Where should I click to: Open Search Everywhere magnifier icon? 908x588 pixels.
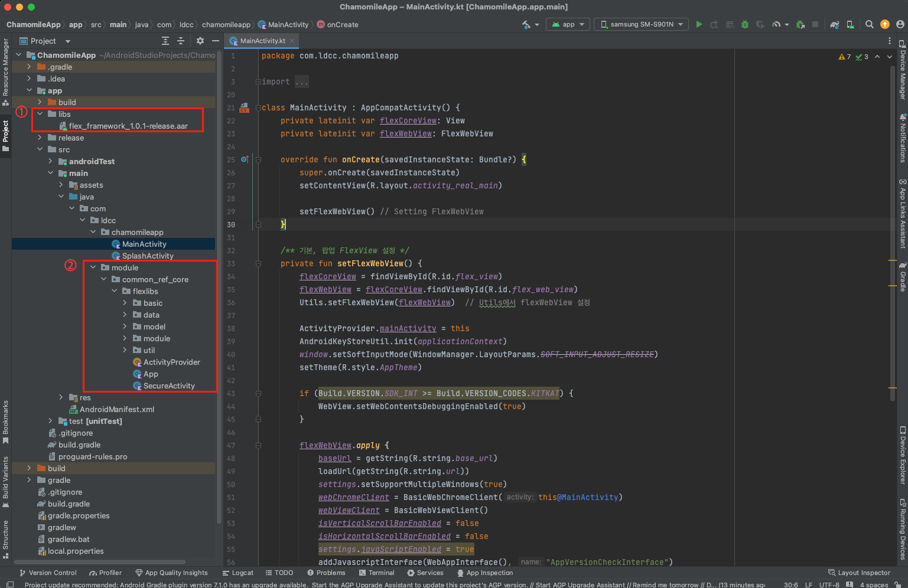(869, 24)
